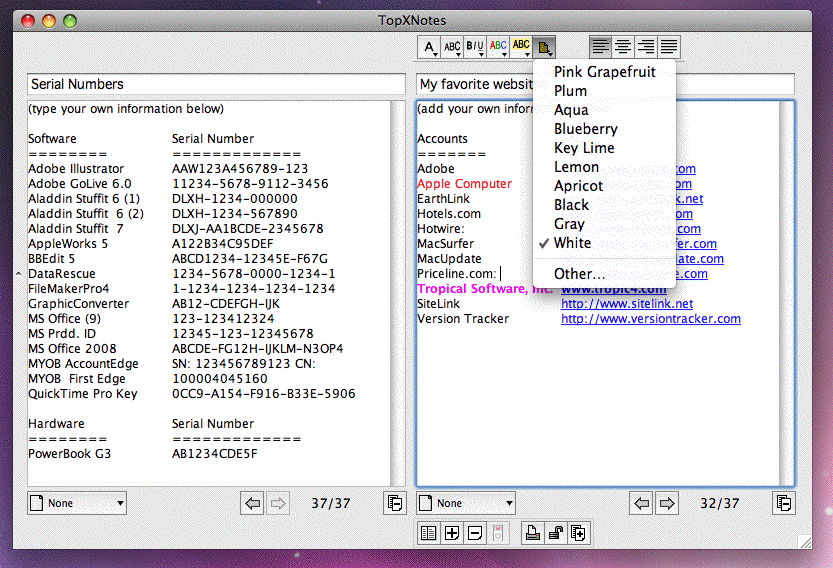This screenshot has width=833, height=568.
Task: Click the MacUpdate account entry
Action: [x=449, y=259]
